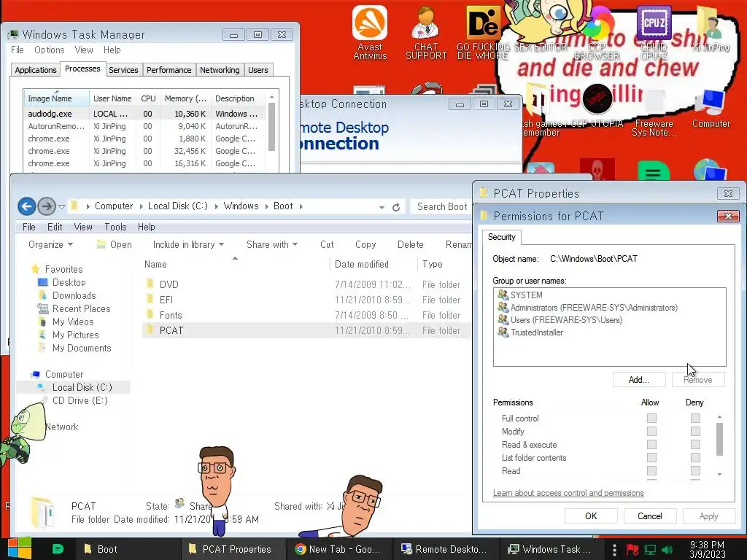Open Tools menu in Explorer
This screenshot has width=747, height=560.
pos(115,227)
